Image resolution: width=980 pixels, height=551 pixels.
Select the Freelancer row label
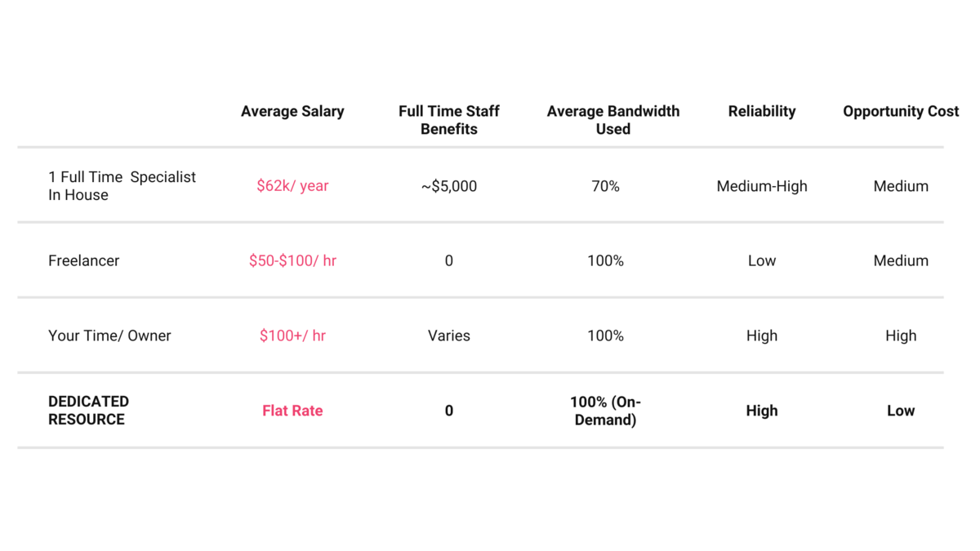point(83,261)
